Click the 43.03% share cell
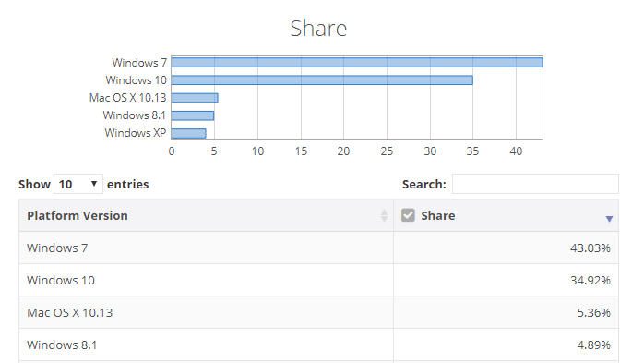This screenshot has width=644, height=363. 506,248
